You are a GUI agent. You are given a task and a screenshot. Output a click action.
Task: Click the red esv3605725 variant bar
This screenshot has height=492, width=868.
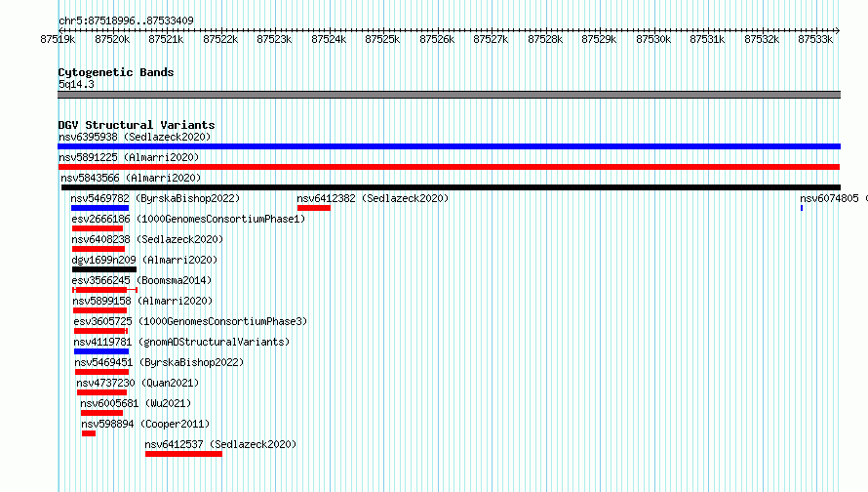click(100, 331)
